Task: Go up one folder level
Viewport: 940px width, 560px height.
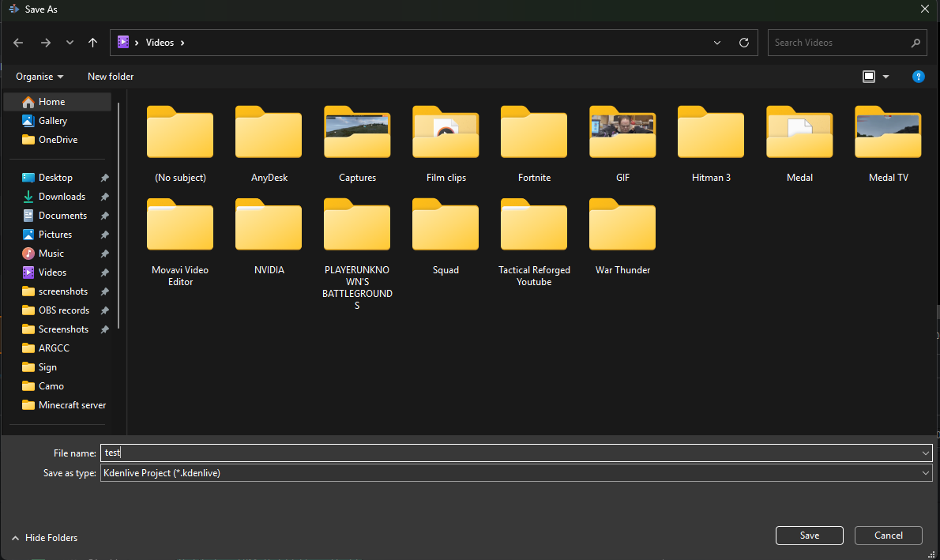Action: pos(92,43)
